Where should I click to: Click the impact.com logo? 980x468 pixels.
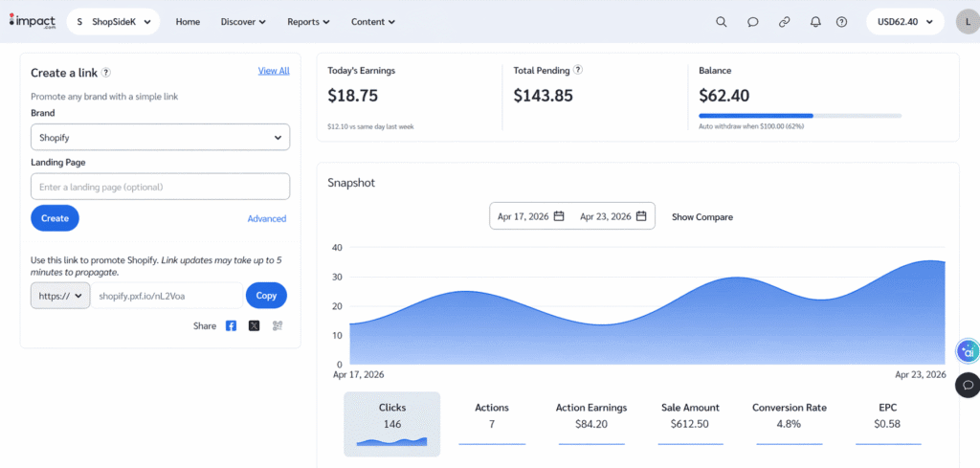(33, 21)
